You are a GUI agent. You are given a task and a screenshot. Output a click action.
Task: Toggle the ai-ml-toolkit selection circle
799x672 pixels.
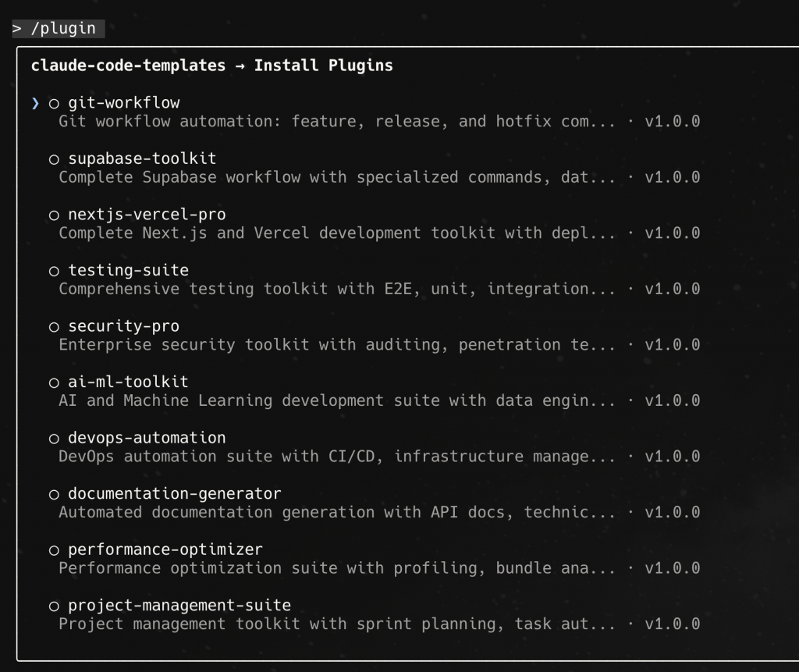[54, 382]
